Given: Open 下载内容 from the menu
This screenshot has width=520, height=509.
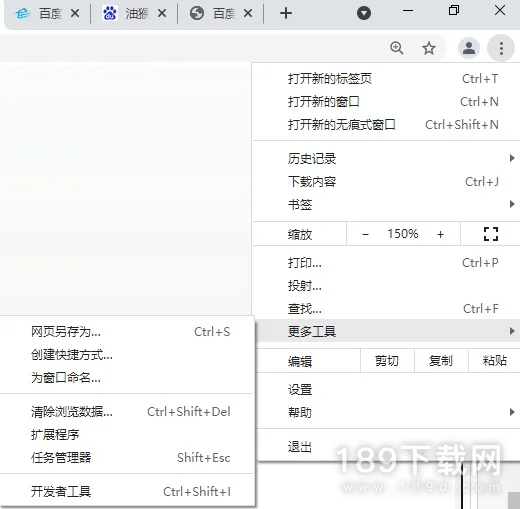Looking at the screenshot, I should coord(387,182).
